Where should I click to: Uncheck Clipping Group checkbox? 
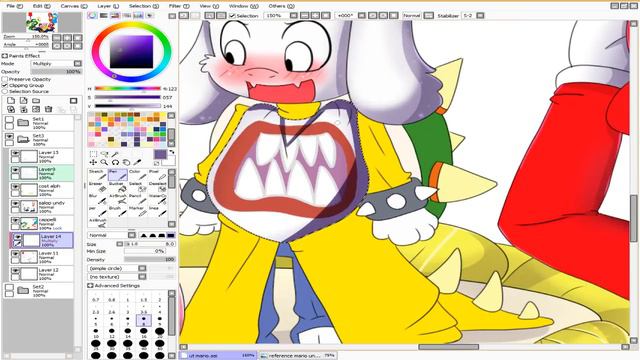[x=5, y=85]
